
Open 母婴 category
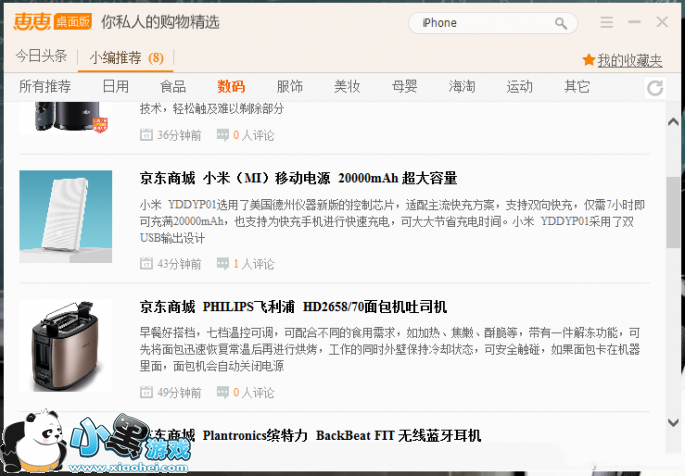[405, 86]
